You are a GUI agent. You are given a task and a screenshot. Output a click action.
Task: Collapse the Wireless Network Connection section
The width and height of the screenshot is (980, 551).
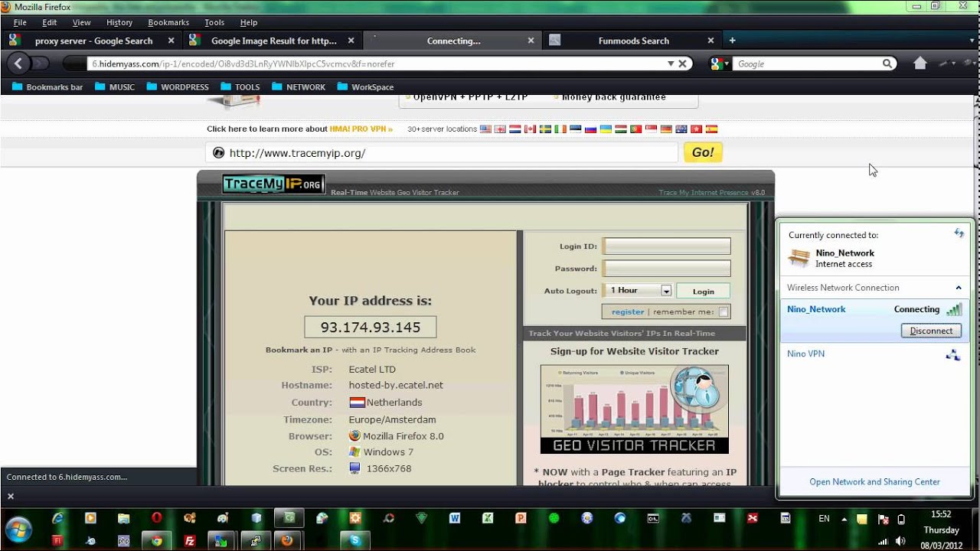coord(958,288)
